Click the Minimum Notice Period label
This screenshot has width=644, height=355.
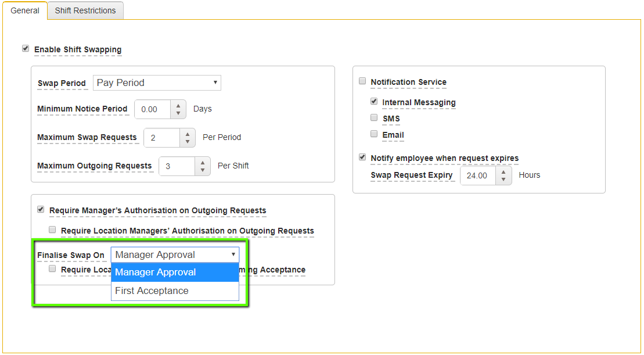82,109
